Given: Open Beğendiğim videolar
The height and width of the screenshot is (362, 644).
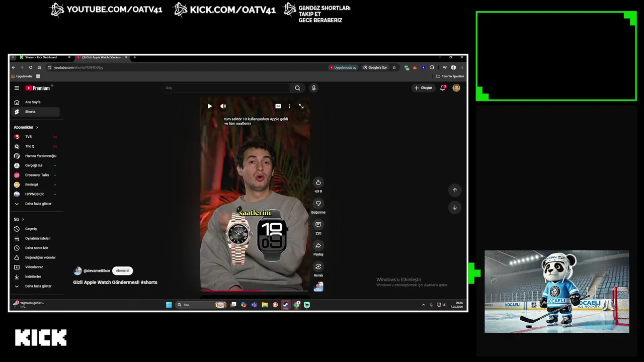Looking at the screenshot, I should tap(35, 257).
